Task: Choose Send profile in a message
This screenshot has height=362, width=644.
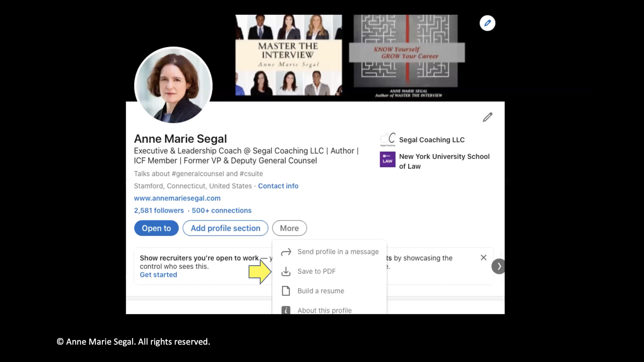Action: 338,252
